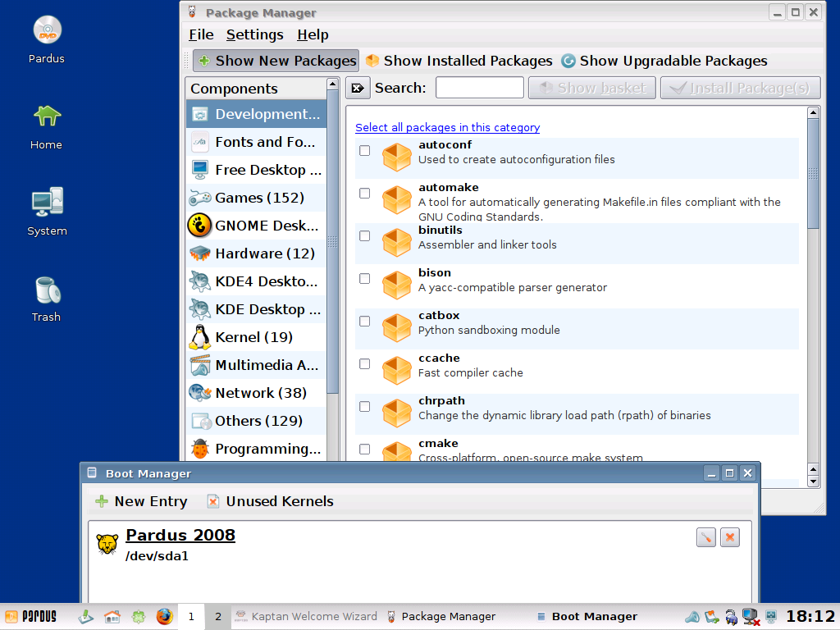Image resolution: width=840 pixels, height=630 pixels.
Task: Click the package search input field
Action: click(479, 88)
